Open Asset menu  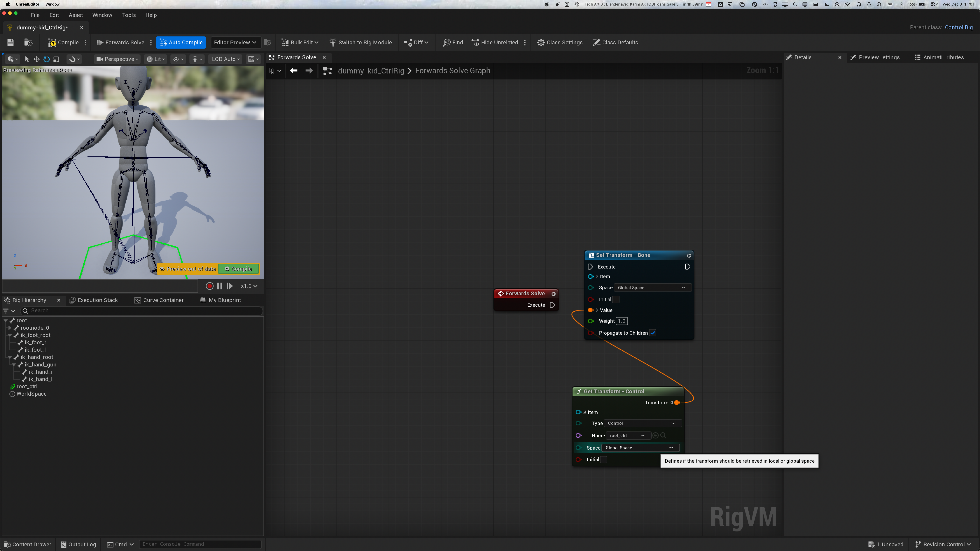76,15
